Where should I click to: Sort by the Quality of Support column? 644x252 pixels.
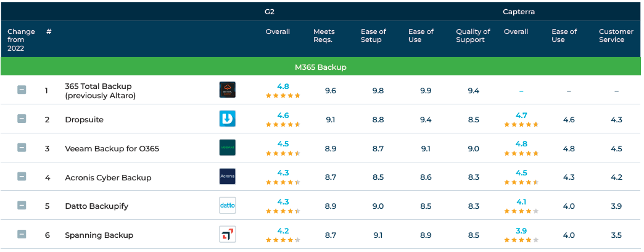pos(473,36)
